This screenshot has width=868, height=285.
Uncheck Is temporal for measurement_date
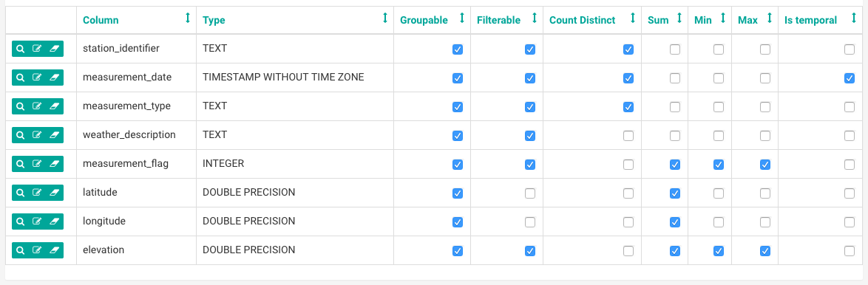[850, 78]
